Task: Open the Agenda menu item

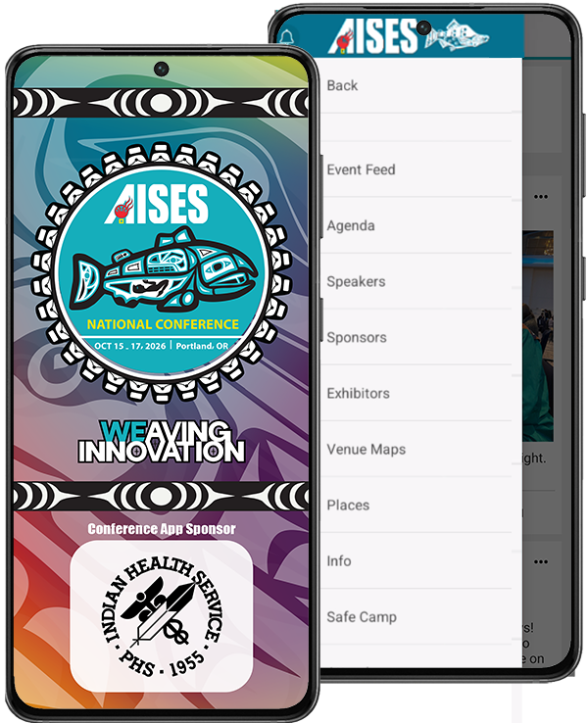Action: (x=416, y=226)
